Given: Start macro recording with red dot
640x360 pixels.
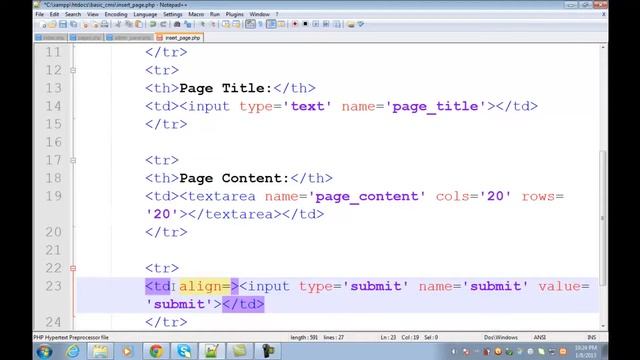Looking at the screenshot, I should 295,24.
